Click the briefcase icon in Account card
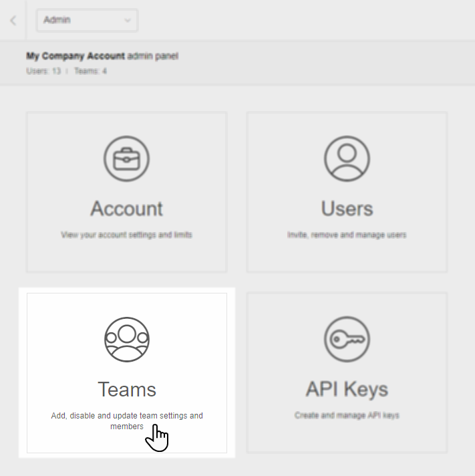 [x=126, y=159]
